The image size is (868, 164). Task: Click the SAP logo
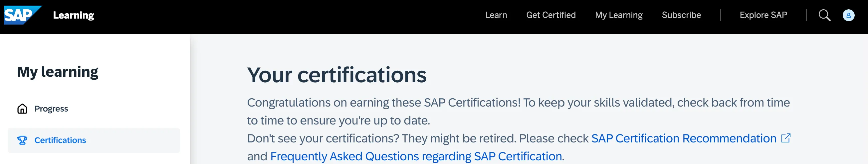coord(22,15)
